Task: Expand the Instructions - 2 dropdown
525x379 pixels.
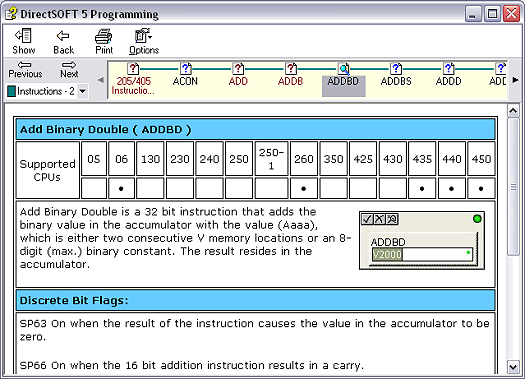Action: 82,91
